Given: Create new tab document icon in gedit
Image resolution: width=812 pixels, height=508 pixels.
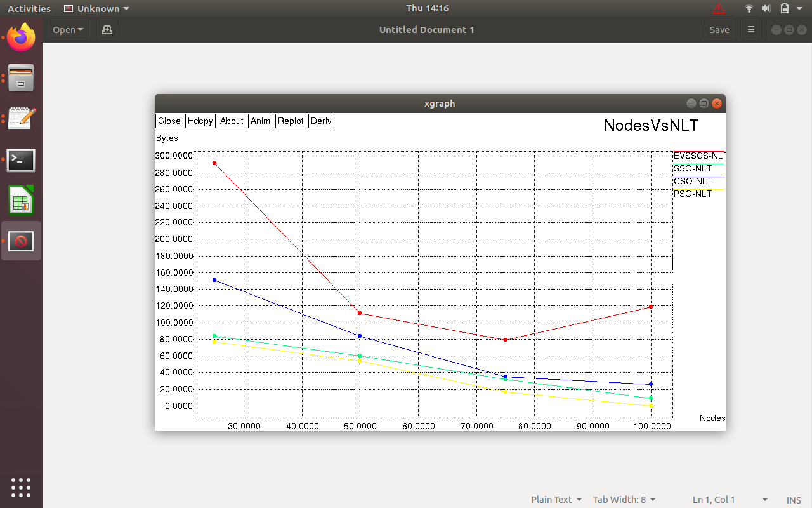Looking at the screenshot, I should pyautogui.click(x=107, y=30).
